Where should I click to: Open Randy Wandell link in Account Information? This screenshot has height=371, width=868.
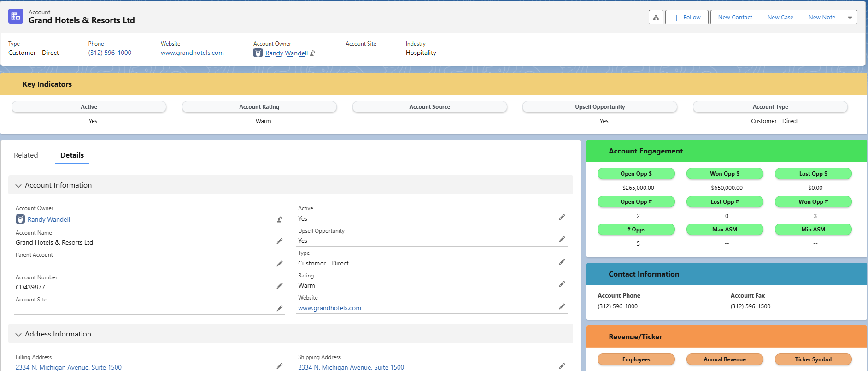(x=49, y=220)
